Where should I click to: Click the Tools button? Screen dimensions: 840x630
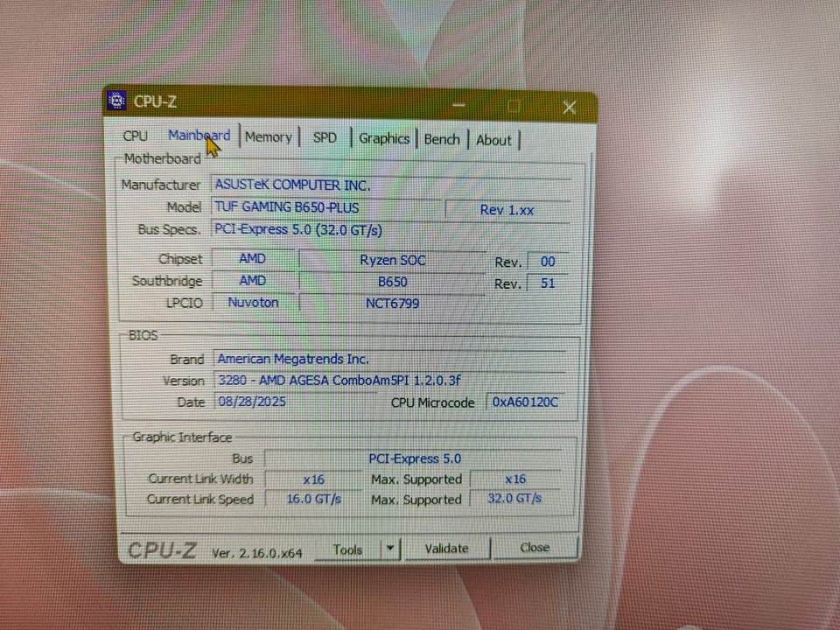[x=347, y=549]
